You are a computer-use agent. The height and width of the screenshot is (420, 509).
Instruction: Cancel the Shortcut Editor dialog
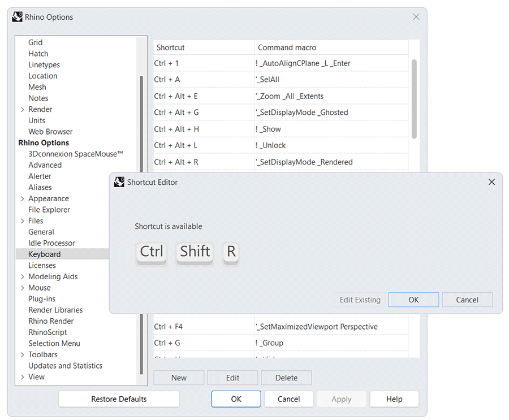[x=467, y=300]
